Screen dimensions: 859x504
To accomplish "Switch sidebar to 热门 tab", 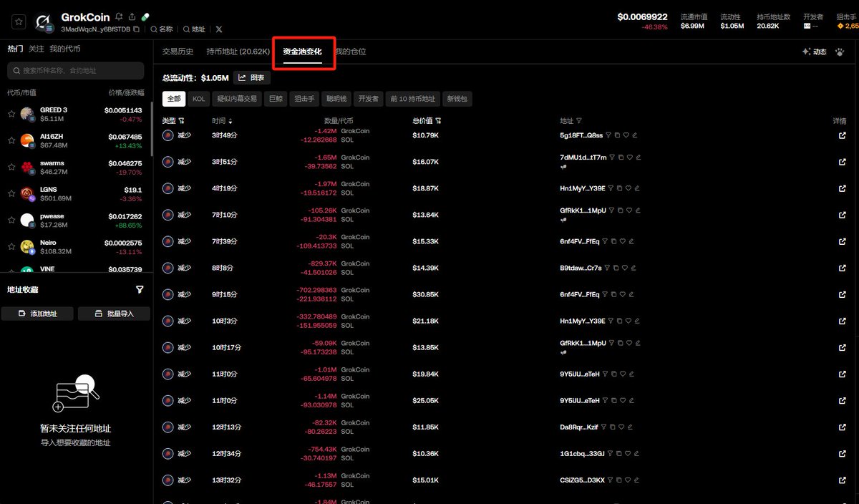I will (15, 49).
